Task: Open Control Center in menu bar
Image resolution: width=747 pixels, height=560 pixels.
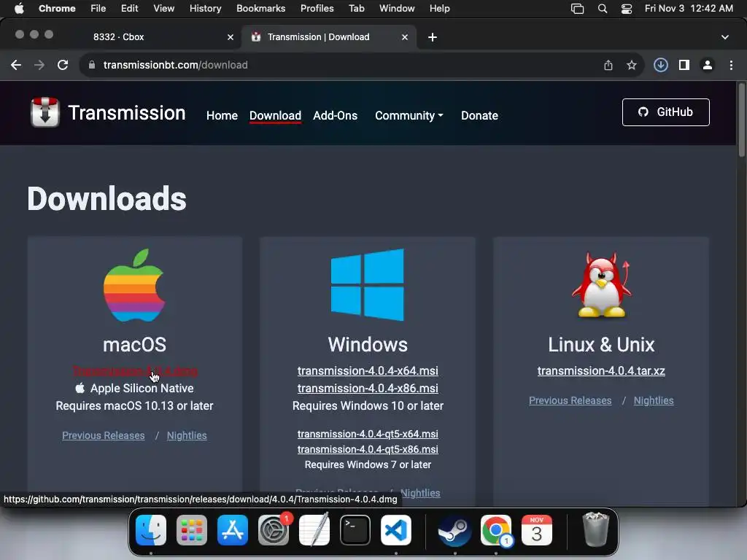Action: click(627, 9)
